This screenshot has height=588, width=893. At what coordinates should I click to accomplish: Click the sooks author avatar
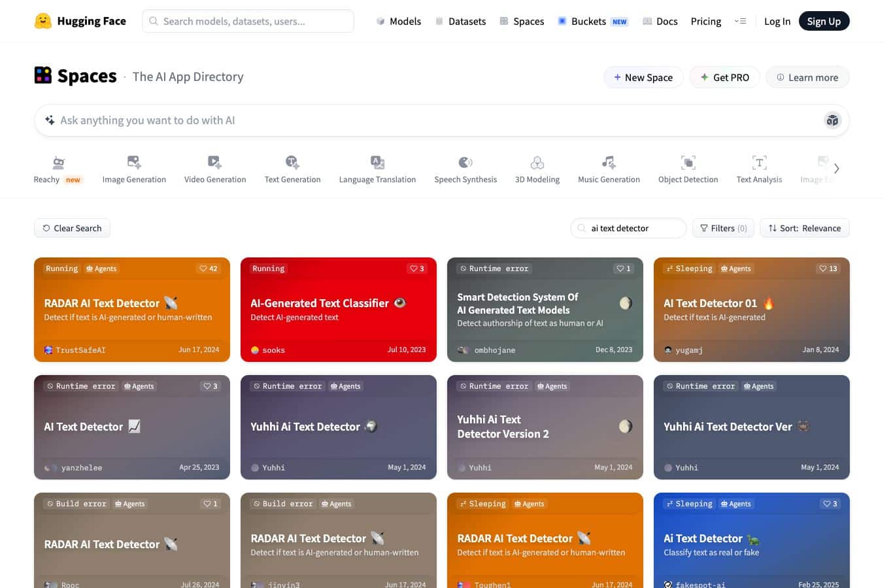255,350
